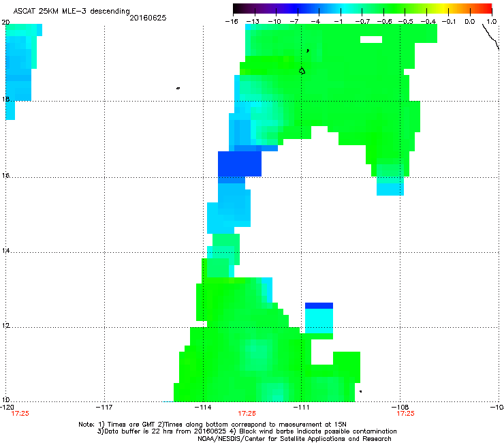Click the longitude label -120
Image resolution: width=504 pixels, height=443 pixels.
point(7,408)
